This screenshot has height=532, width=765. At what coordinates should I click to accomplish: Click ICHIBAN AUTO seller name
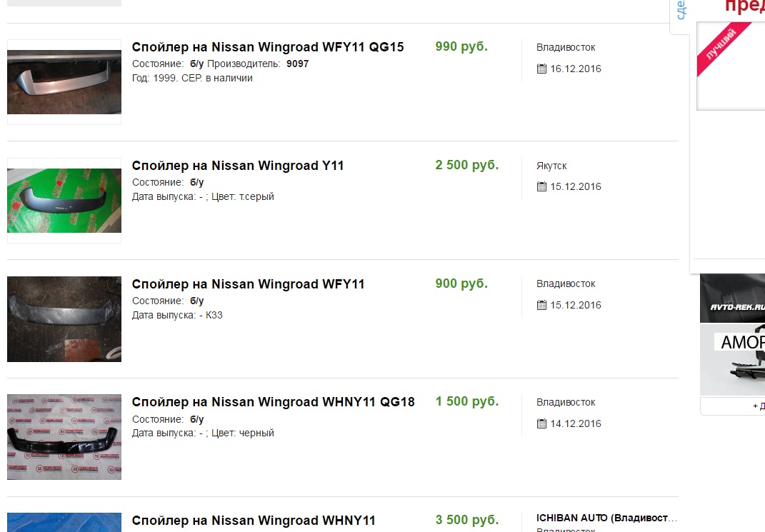point(606,518)
